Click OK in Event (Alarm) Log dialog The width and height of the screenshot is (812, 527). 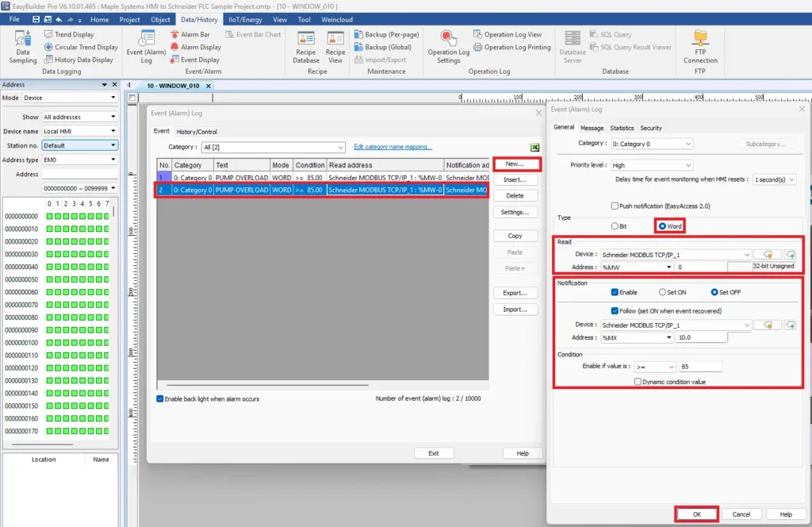point(696,514)
